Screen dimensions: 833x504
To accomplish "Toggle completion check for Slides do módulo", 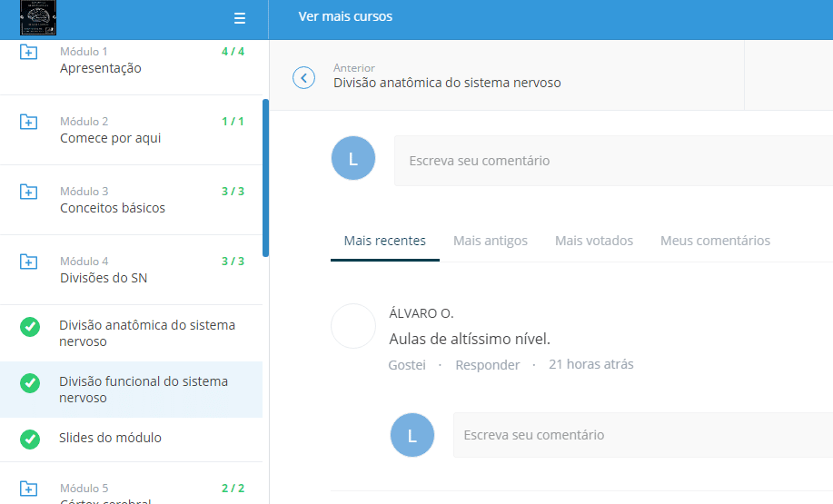I will [30, 439].
